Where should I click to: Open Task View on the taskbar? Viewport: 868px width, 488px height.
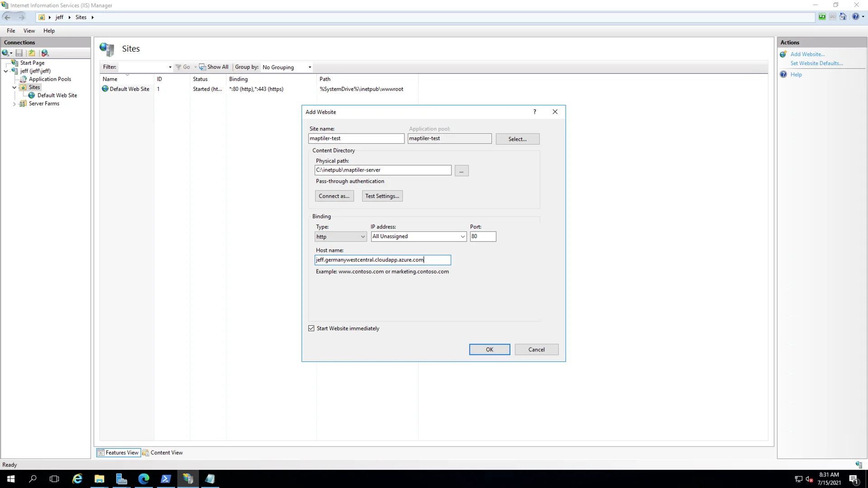(54, 479)
